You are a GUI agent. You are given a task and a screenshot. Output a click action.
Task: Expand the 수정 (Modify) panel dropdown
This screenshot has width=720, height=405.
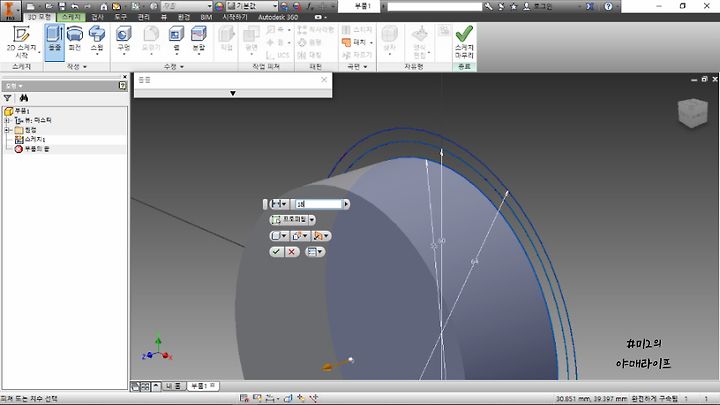coord(174,67)
